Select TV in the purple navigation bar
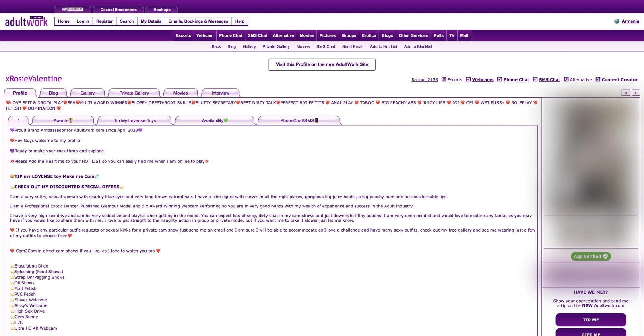The height and width of the screenshot is (336, 644). (452, 35)
